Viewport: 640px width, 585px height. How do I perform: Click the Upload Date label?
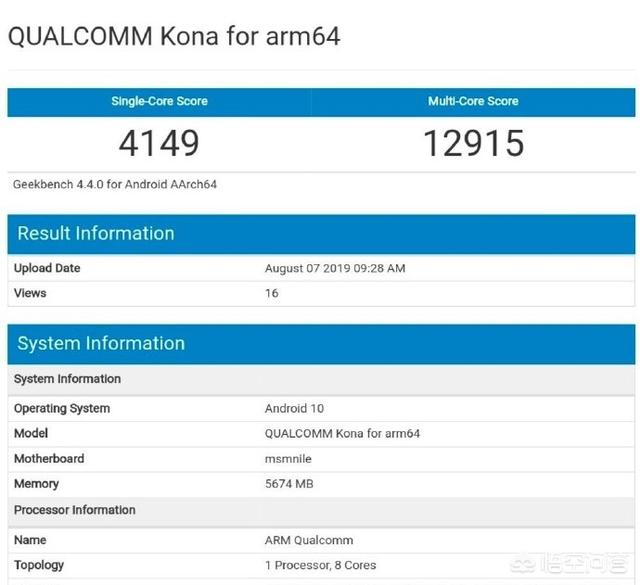[x=47, y=268]
